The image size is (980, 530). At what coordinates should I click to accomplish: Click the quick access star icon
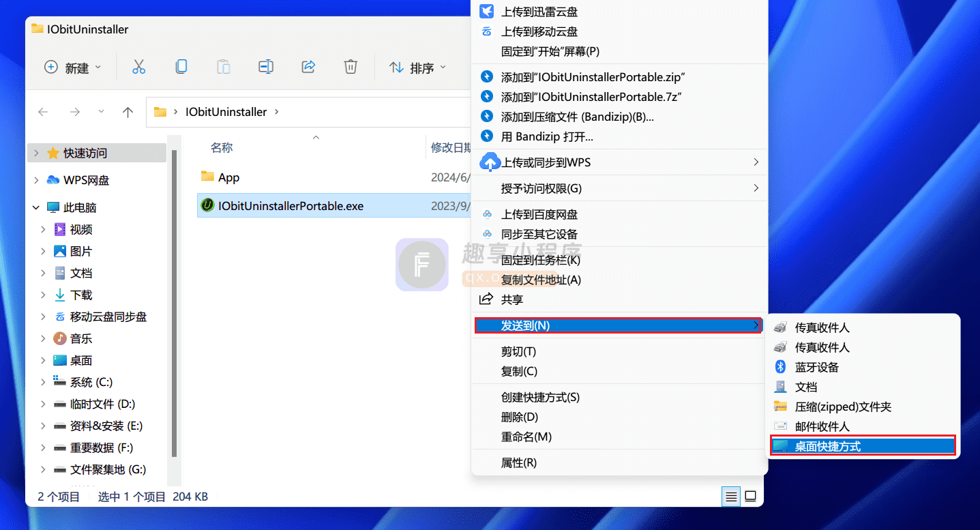(x=53, y=153)
